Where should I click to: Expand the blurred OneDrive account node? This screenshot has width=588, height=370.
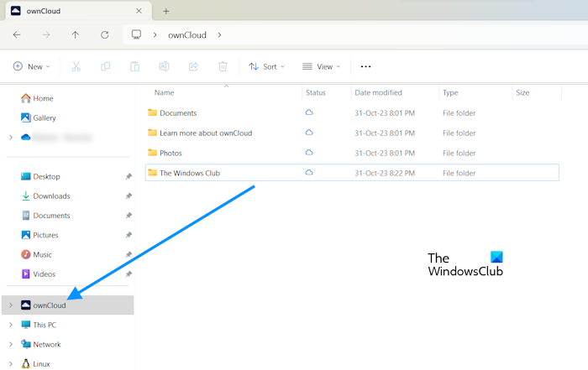(x=11, y=138)
